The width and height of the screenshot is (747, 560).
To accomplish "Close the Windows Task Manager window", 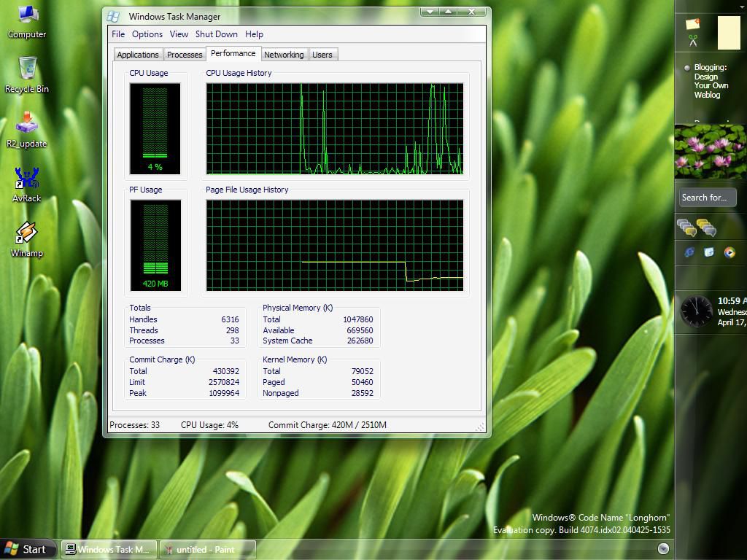I will click(472, 12).
